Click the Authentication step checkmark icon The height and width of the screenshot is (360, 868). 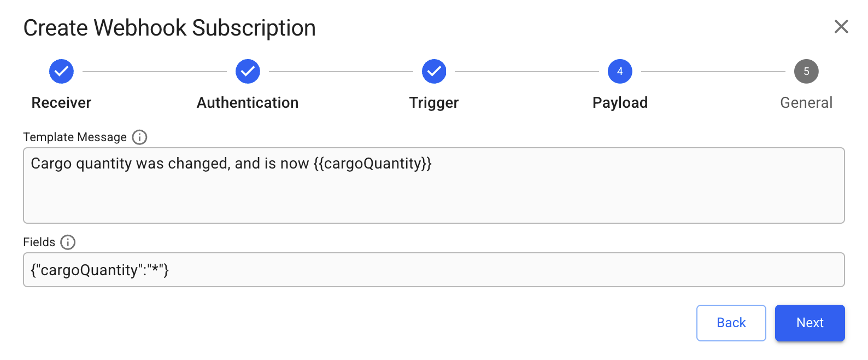[x=248, y=71]
